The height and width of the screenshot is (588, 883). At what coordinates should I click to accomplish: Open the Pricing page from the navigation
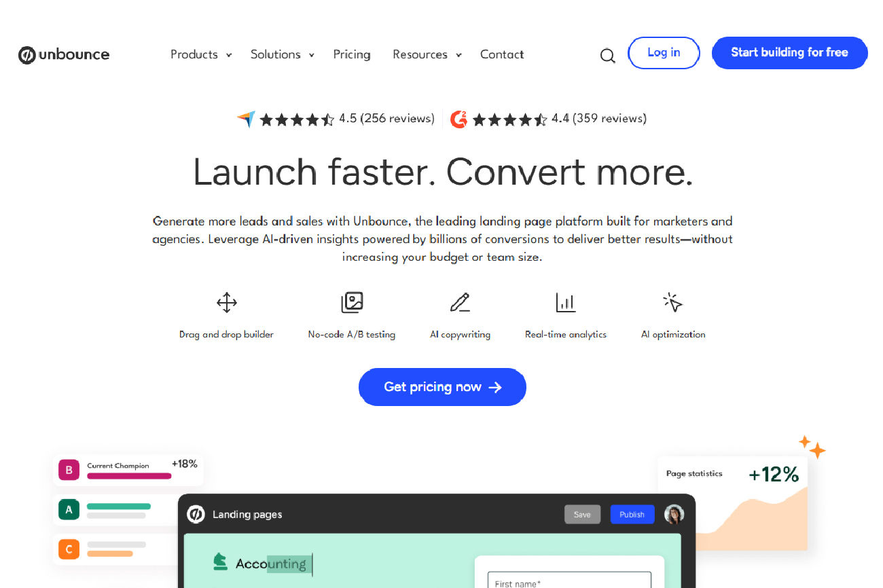coord(352,54)
